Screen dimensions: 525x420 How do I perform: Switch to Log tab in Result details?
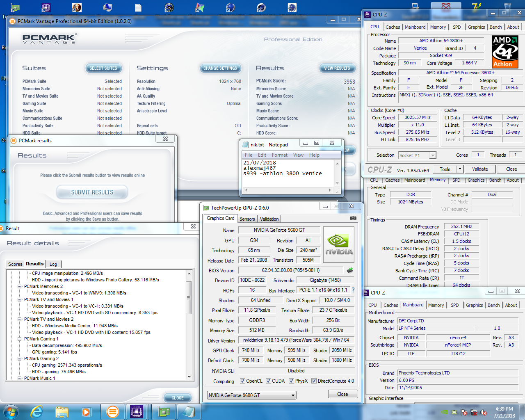pos(53,264)
